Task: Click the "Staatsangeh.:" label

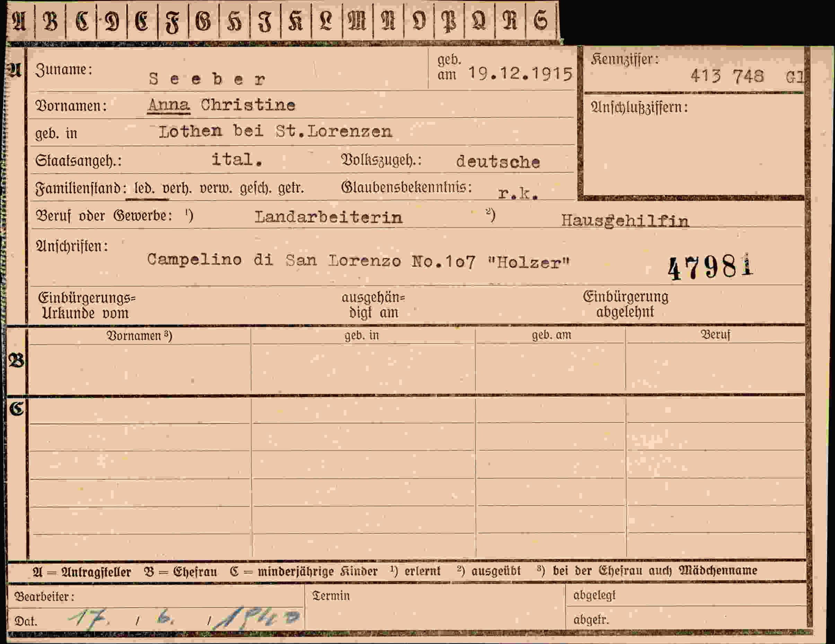Action: [78, 160]
